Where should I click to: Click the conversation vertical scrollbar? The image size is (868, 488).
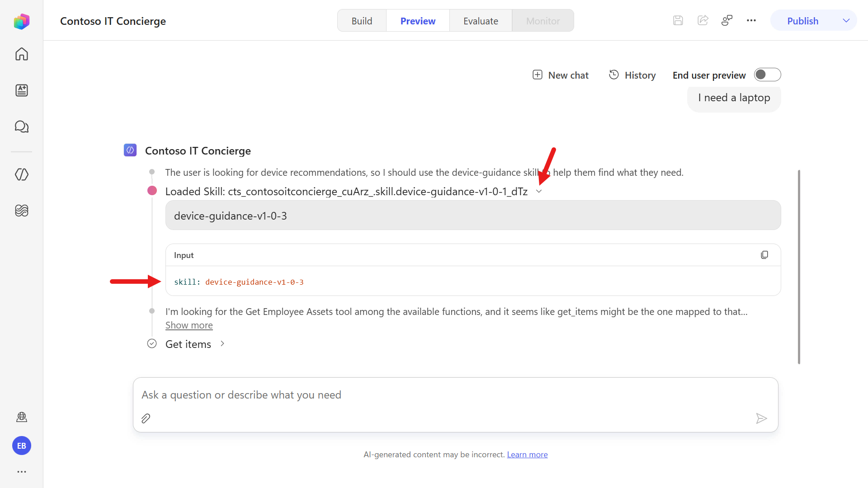tap(799, 267)
